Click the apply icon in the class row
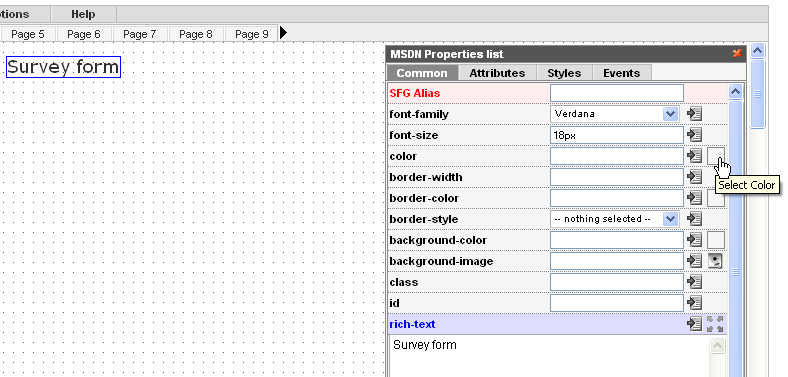 click(x=694, y=282)
